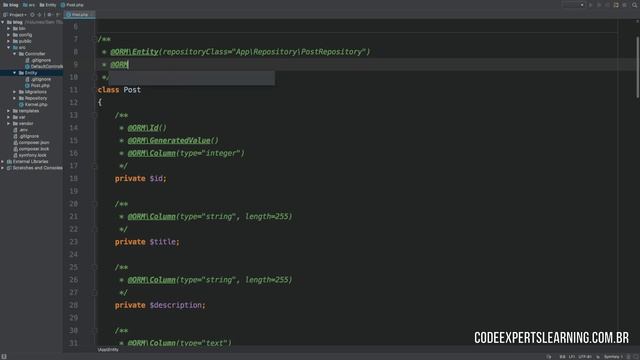Expand the config folder arrow
This screenshot has width=640, height=360.
(9, 35)
